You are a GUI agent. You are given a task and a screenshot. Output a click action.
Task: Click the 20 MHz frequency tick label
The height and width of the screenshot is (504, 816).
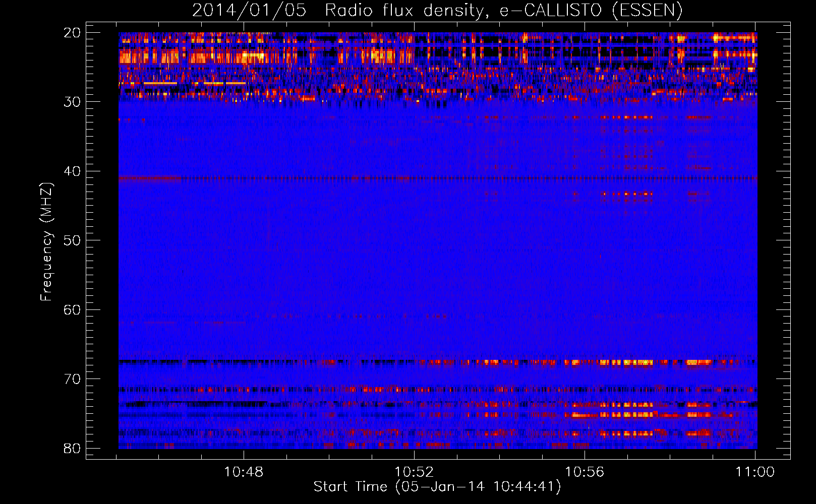(72, 33)
